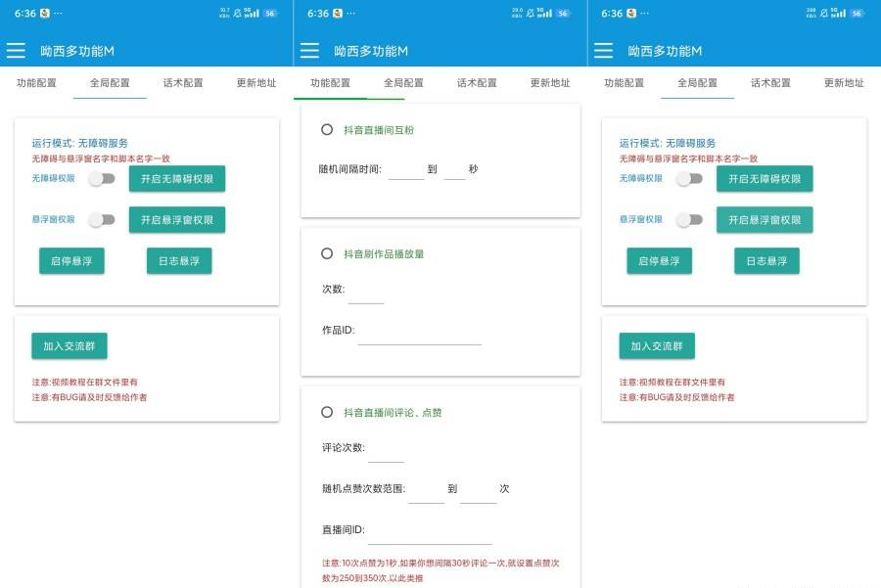
Task: Switch to 话术配置 tab on middle screen
Action: pos(477,82)
